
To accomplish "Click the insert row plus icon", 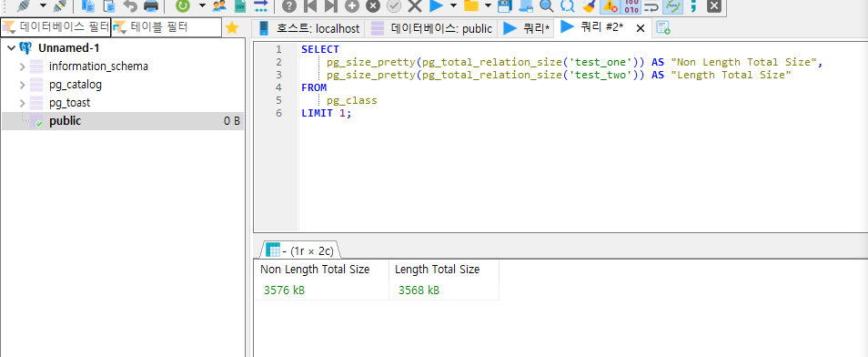I will [351, 6].
